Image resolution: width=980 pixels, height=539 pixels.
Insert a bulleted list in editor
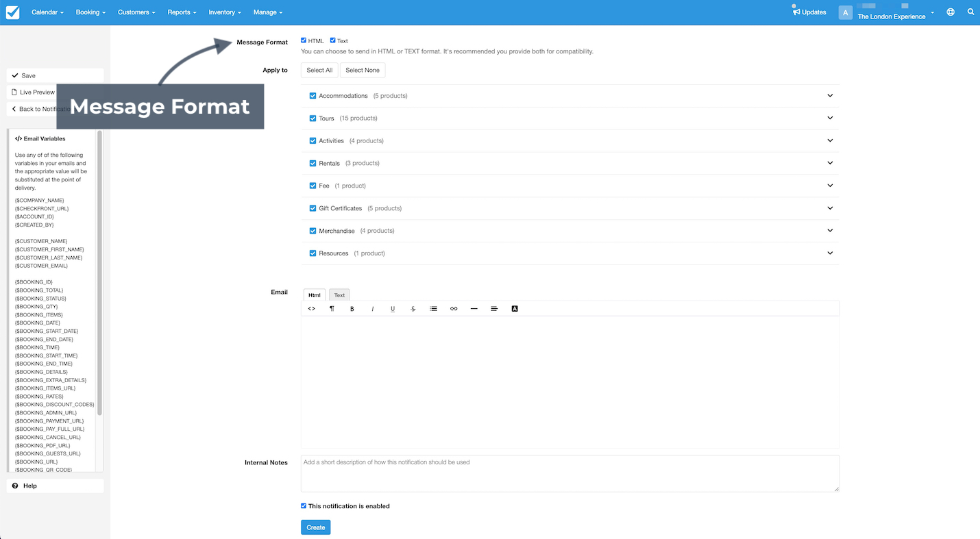pos(433,309)
